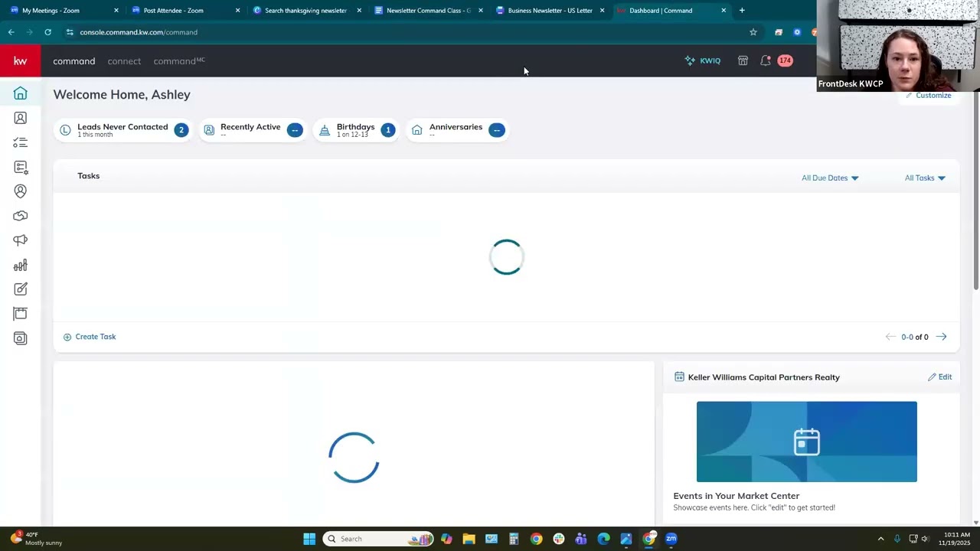The width and height of the screenshot is (980, 551).
Task: Bookmark this page with the star icon
Action: (x=753, y=32)
